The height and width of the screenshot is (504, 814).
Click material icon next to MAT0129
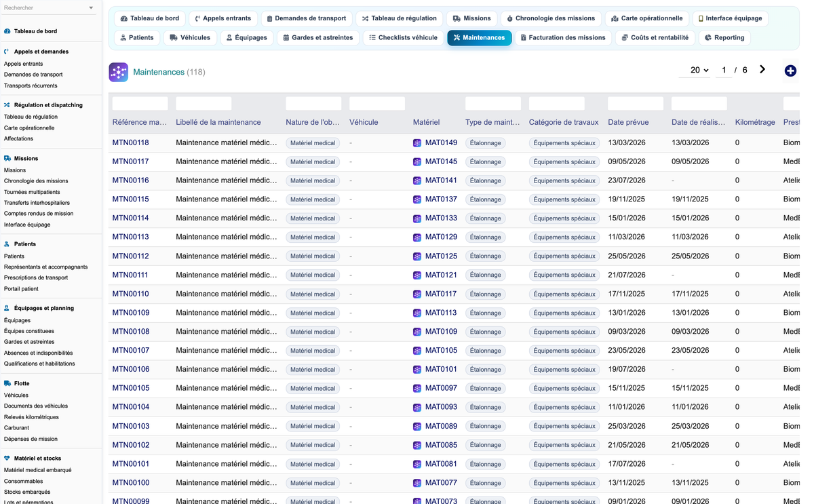click(417, 237)
